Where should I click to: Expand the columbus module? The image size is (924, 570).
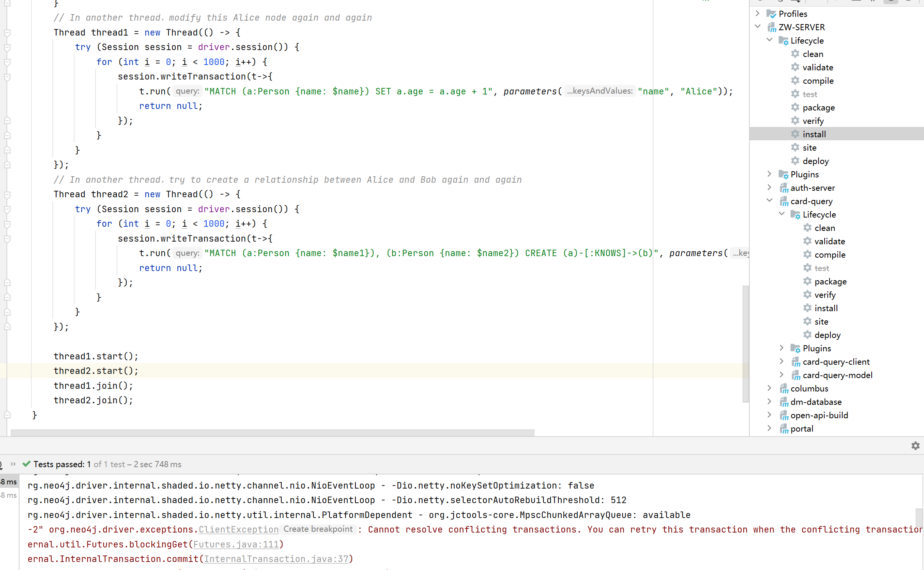(769, 388)
